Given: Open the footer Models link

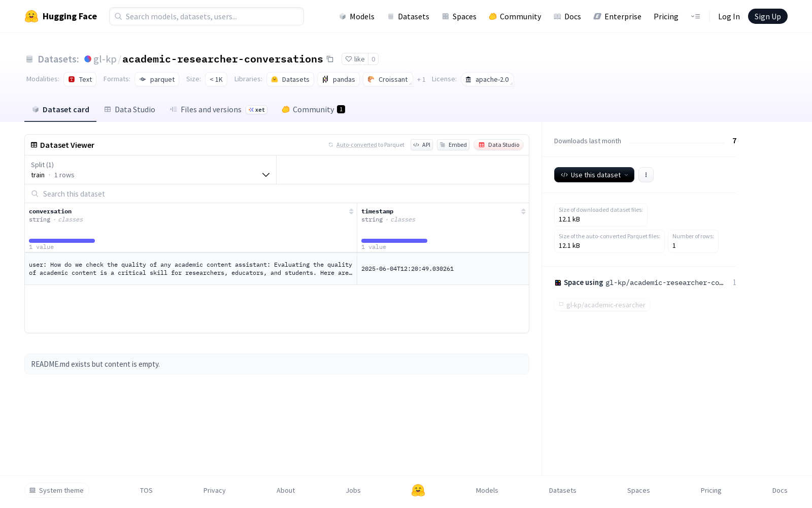Looking at the screenshot, I should point(487,490).
